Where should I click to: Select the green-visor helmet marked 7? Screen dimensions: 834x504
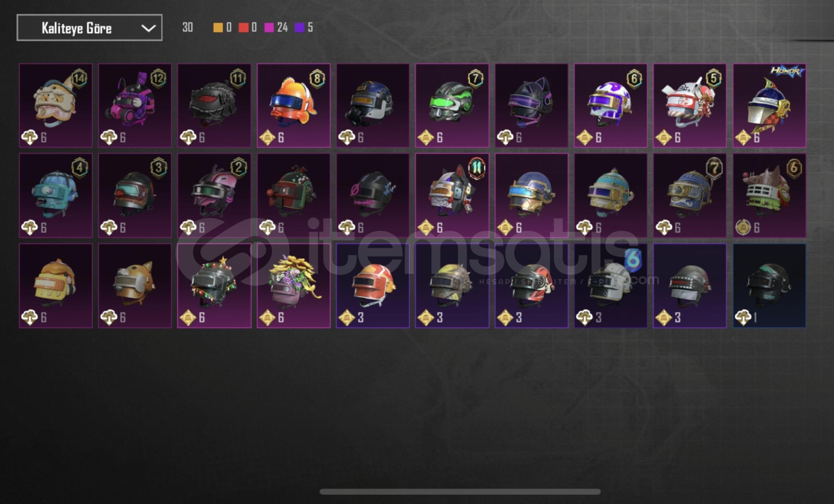(x=452, y=105)
